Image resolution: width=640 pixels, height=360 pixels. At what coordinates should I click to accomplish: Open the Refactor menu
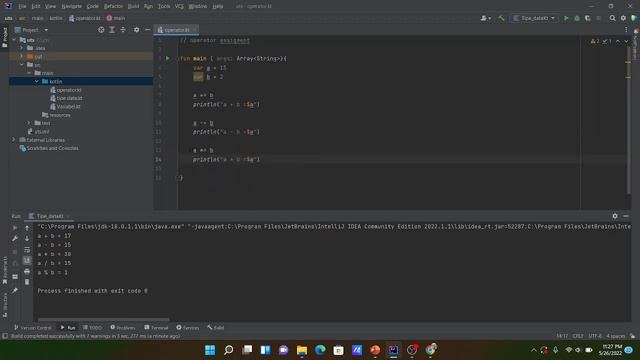(x=113, y=6)
